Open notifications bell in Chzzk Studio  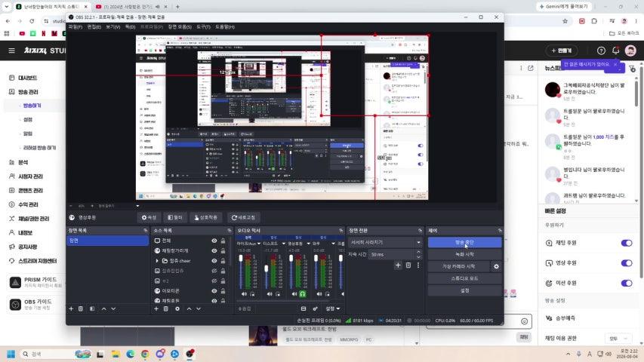615,51
